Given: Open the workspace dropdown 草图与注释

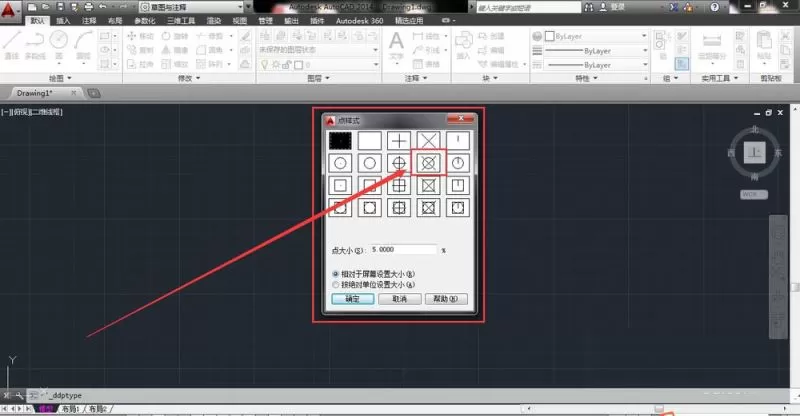Looking at the screenshot, I should coord(191,7).
